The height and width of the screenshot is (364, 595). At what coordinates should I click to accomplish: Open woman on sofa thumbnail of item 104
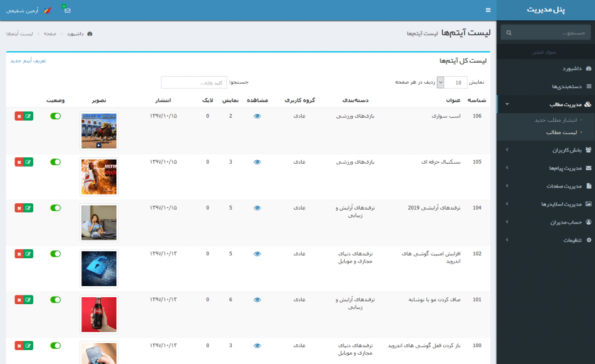click(x=99, y=222)
